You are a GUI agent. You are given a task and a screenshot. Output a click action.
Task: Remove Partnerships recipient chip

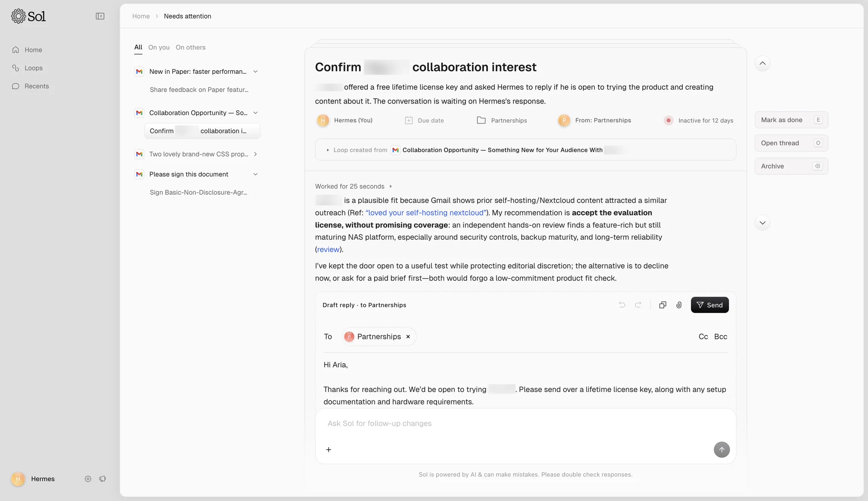(408, 336)
